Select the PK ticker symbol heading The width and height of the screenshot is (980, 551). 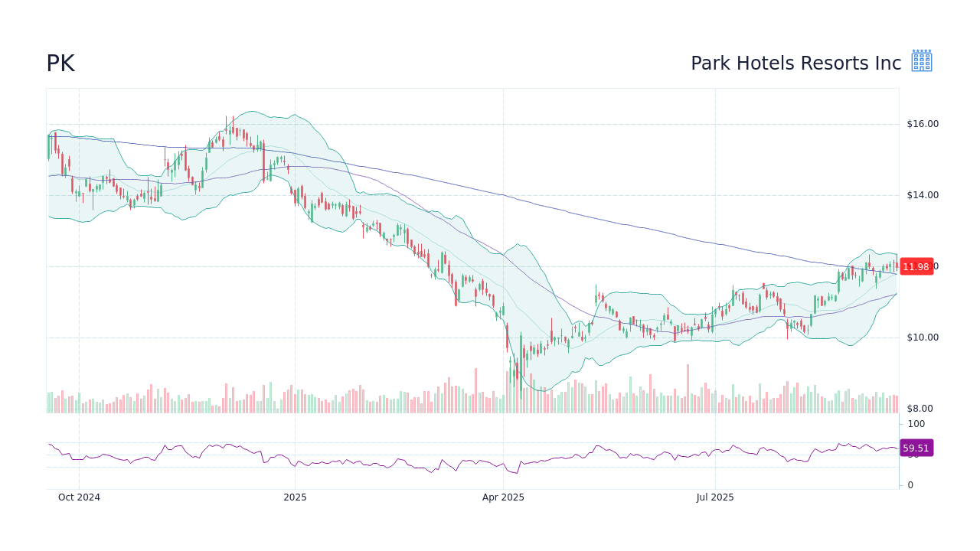click(60, 63)
